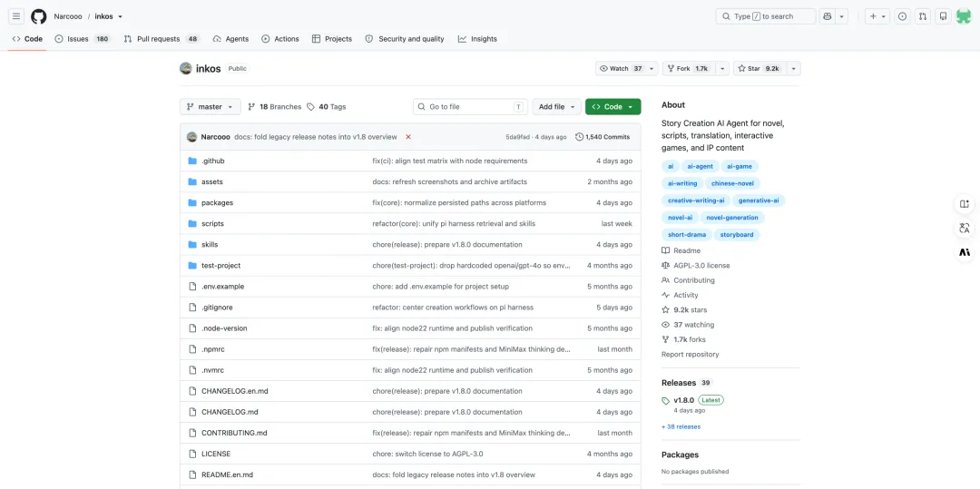Open the 1,540 Commits link
Screen dimensions: 980x489
pos(603,137)
